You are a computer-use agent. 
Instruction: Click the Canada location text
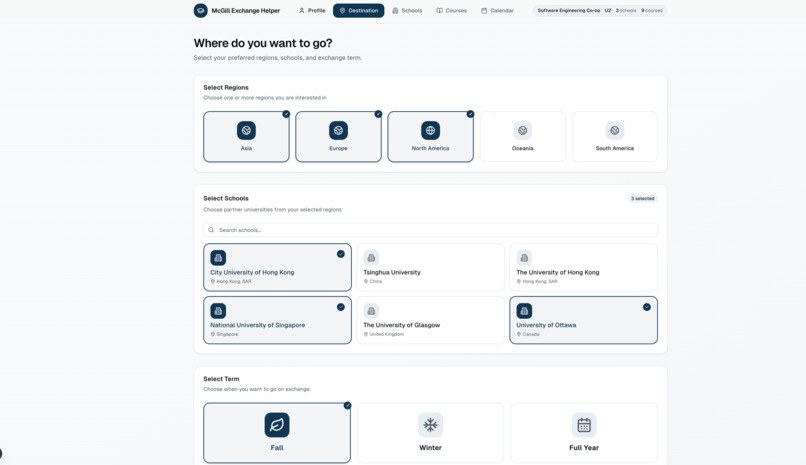click(x=531, y=334)
